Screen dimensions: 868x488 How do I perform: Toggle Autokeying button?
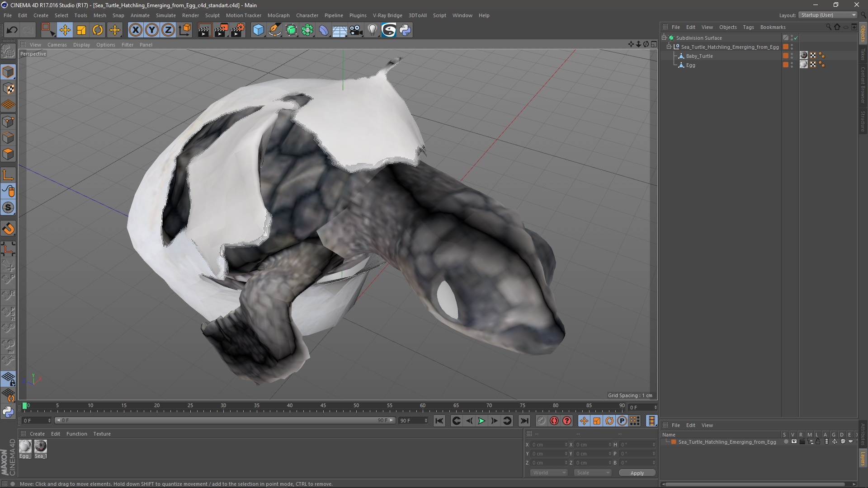(x=554, y=421)
